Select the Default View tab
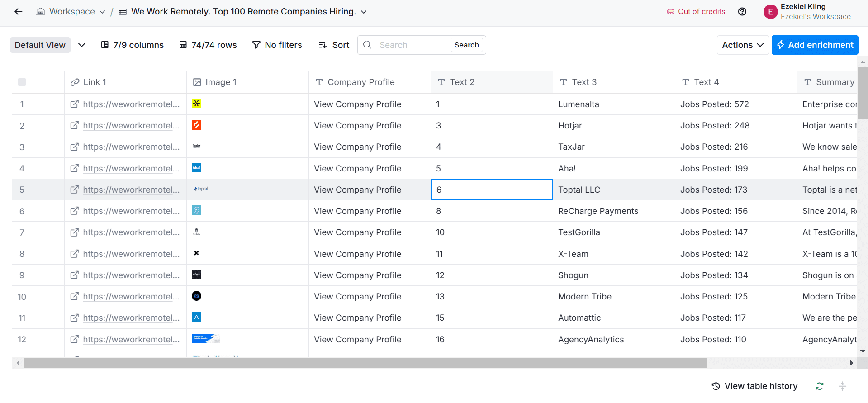This screenshot has height=403, width=868. (x=40, y=45)
